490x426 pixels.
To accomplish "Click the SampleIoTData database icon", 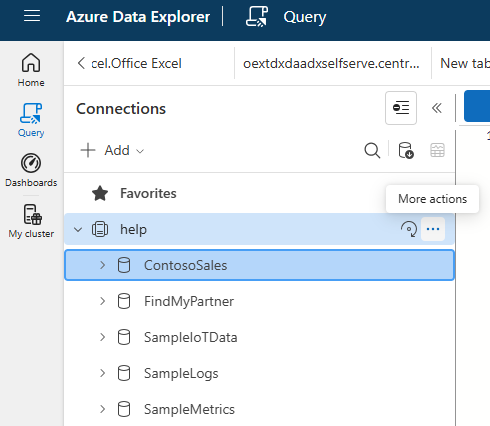I will tap(124, 337).
